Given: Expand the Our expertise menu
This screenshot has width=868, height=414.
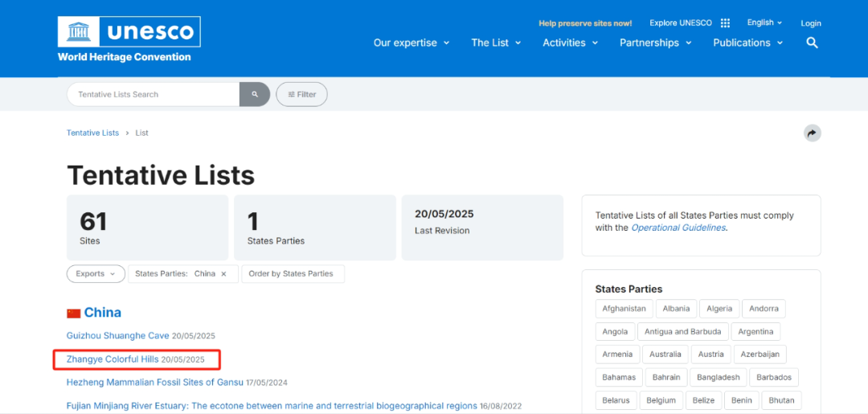Looking at the screenshot, I should click(411, 43).
